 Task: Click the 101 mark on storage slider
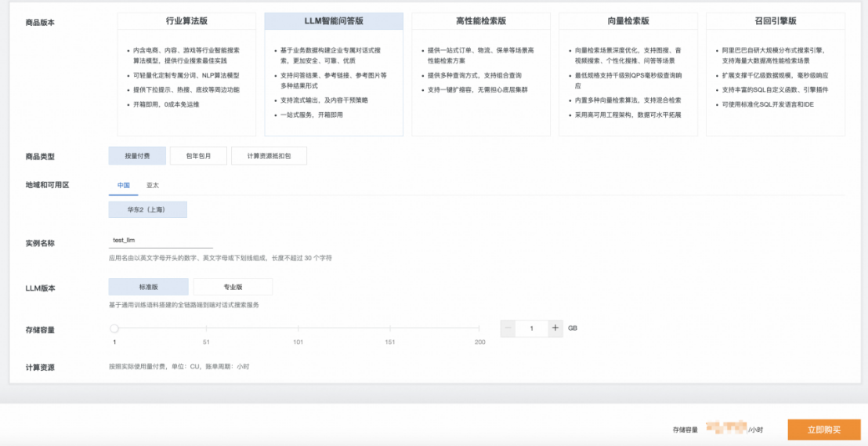point(298,343)
